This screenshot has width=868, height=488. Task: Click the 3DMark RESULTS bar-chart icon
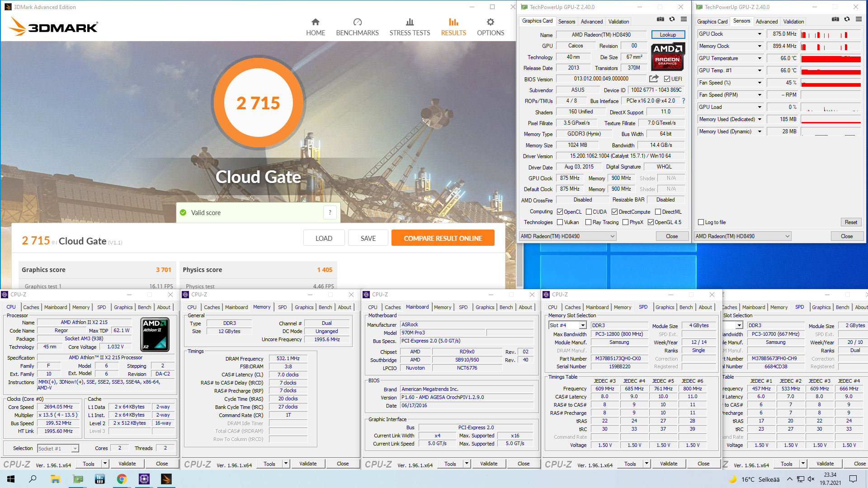(x=453, y=22)
